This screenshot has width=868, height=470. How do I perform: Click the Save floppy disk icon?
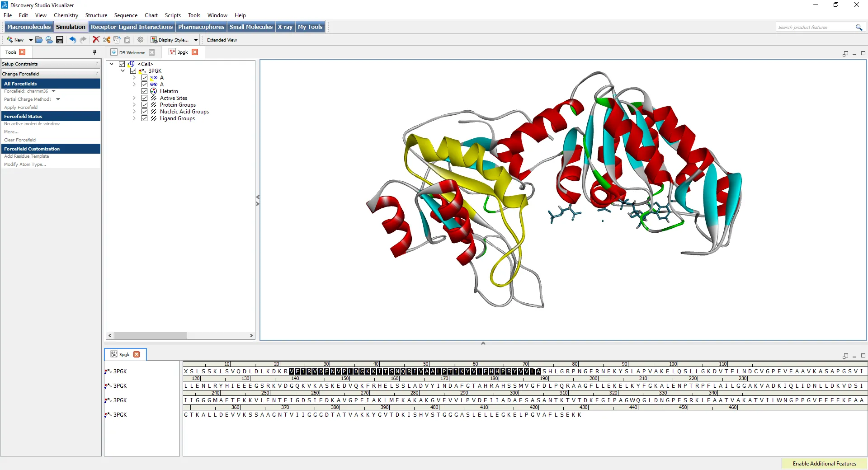[60, 40]
